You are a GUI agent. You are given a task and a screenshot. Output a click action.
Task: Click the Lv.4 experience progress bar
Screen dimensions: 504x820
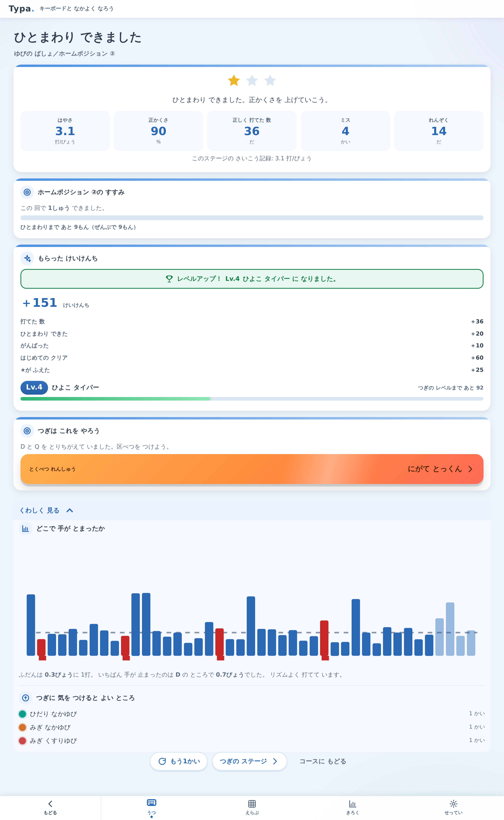252,399
